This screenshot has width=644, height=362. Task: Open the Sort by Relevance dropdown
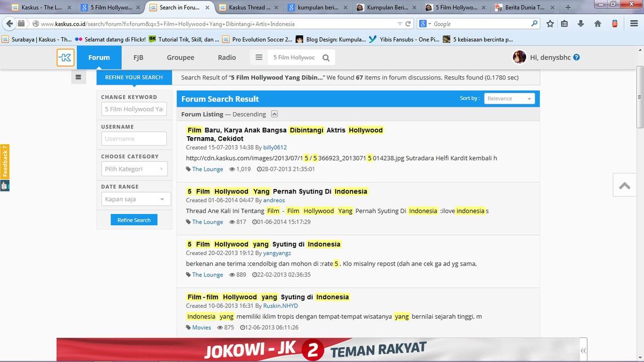pos(509,99)
